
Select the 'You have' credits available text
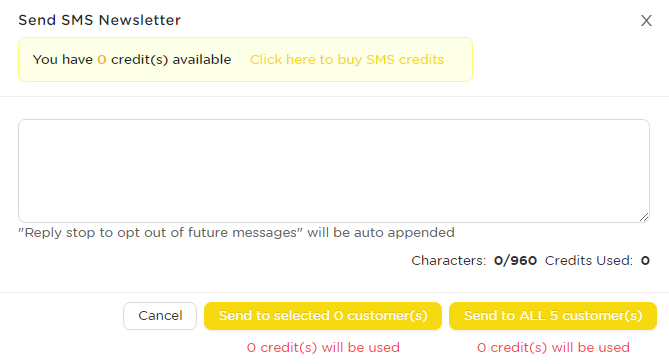tap(132, 59)
